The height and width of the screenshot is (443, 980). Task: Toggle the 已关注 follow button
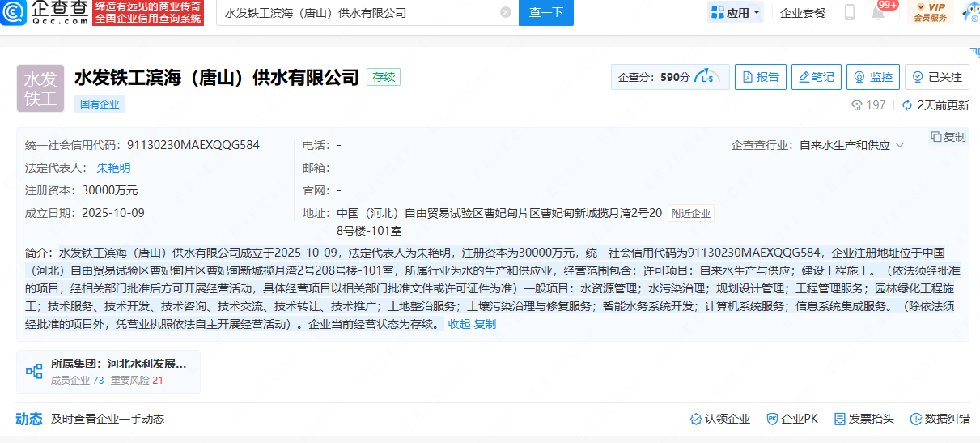click(936, 77)
